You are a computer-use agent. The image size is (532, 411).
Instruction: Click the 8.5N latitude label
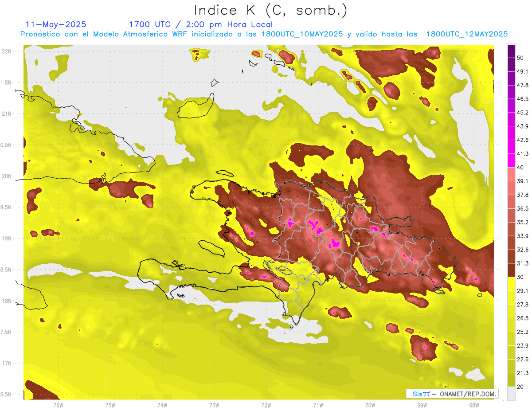7,270
